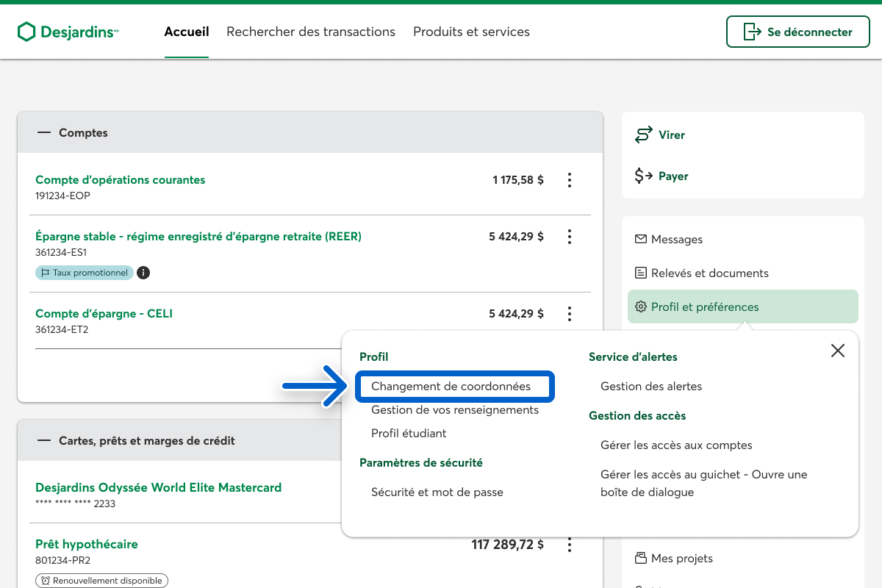
Task: Collapse Cartes, prêts et marges de crédit section
Action: click(x=44, y=441)
